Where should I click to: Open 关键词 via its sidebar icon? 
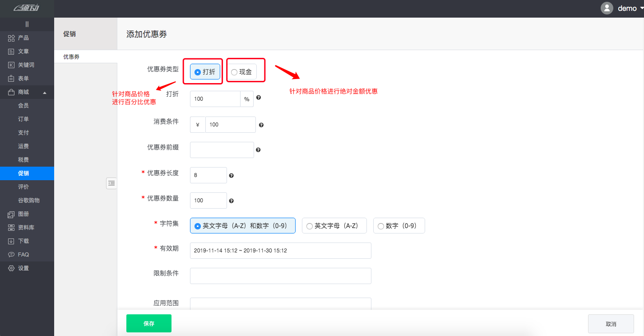(x=11, y=65)
